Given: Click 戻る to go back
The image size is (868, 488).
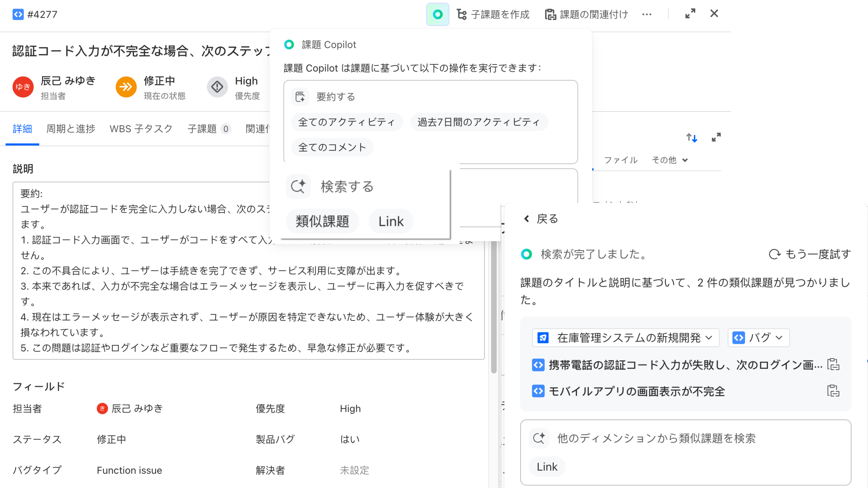Looking at the screenshot, I should pos(540,218).
